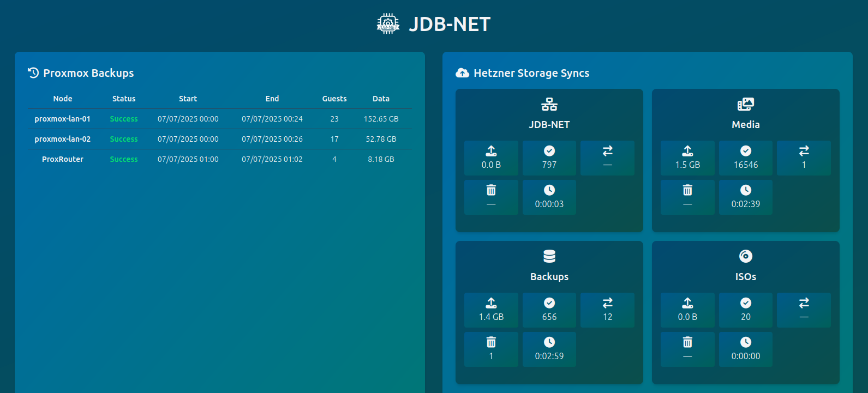Click the Start column header
The width and height of the screenshot is (868, 393).
(188, 99)
